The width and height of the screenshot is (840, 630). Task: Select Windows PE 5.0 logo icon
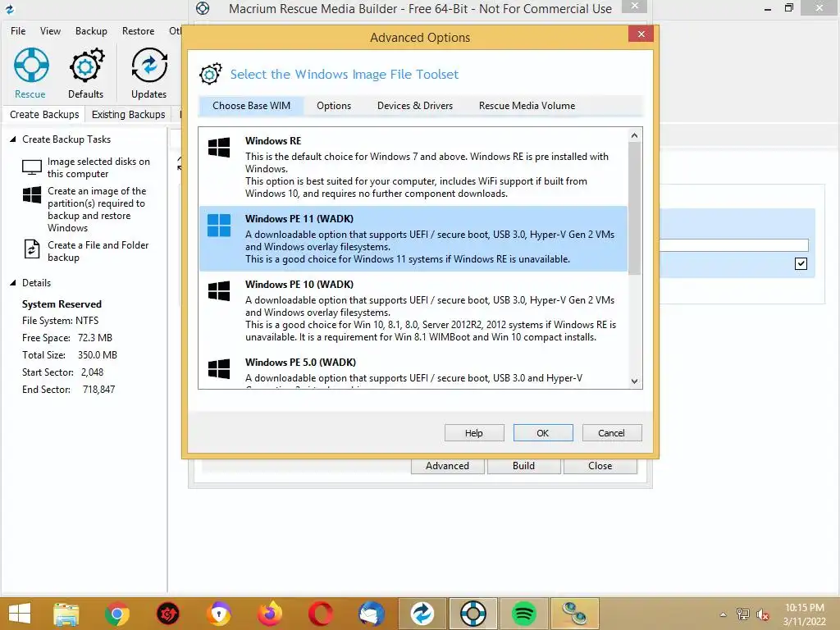point(218,368)
